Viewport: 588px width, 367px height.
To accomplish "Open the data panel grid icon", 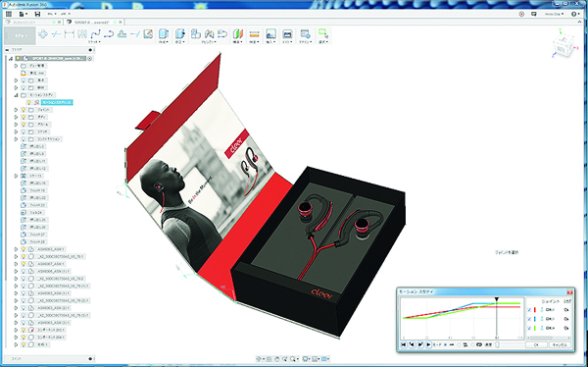I will pos(9,14).
